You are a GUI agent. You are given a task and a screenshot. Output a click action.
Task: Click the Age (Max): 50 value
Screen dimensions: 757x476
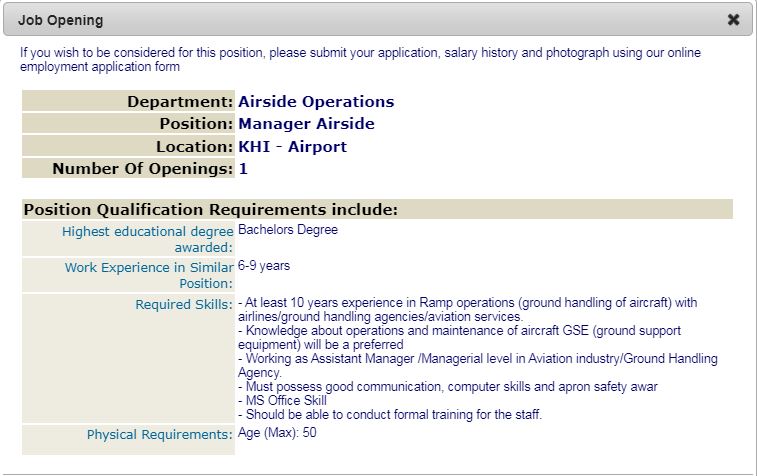click(x=277, y=434)
